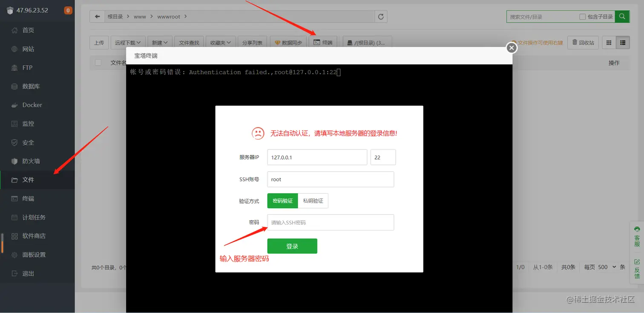
Task: Click the green 登录 button
Action: point(292,246)
